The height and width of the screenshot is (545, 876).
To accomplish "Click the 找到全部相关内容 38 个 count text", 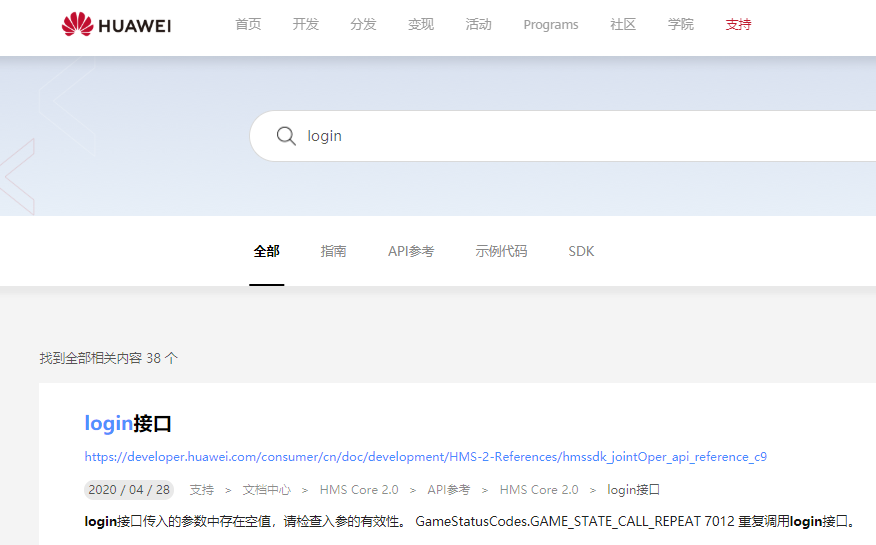I will [x=109, y=358].
